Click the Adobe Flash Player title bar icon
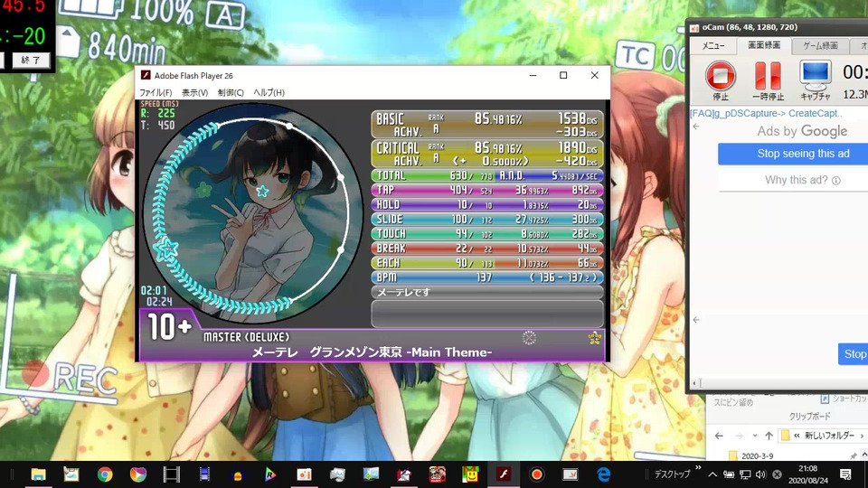Screen dimensions: 868x488 (146, 75)
